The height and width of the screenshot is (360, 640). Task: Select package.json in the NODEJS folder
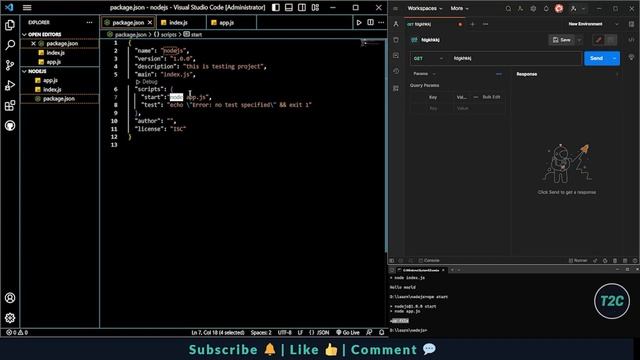[x=59, y=99]
